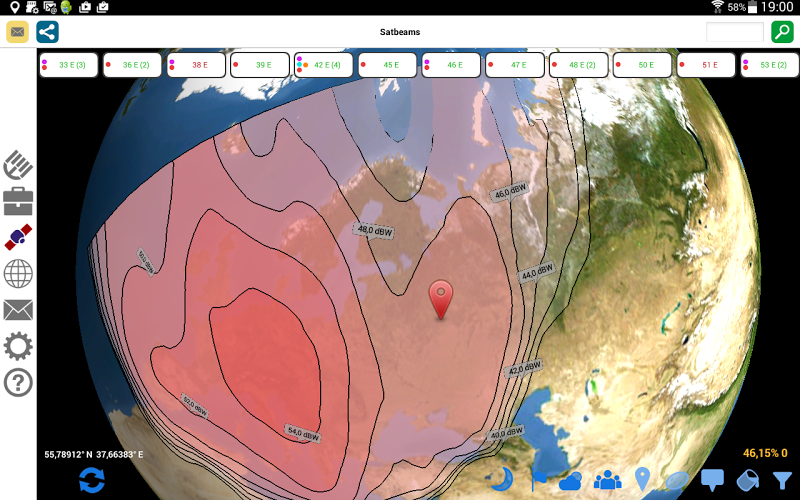
Task: Open the briefcase toolbox icon
Action: click(18, 201)
